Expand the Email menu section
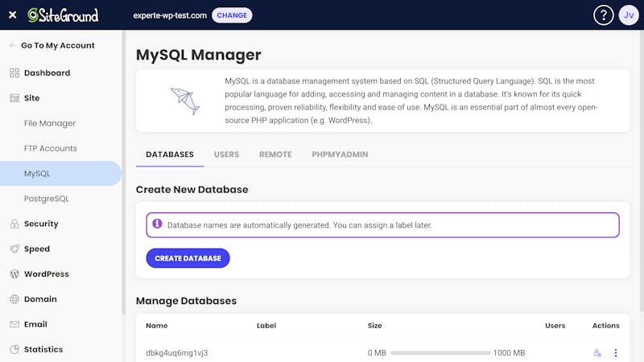This screenshot has height=362, width=644. tap(35, 324)
